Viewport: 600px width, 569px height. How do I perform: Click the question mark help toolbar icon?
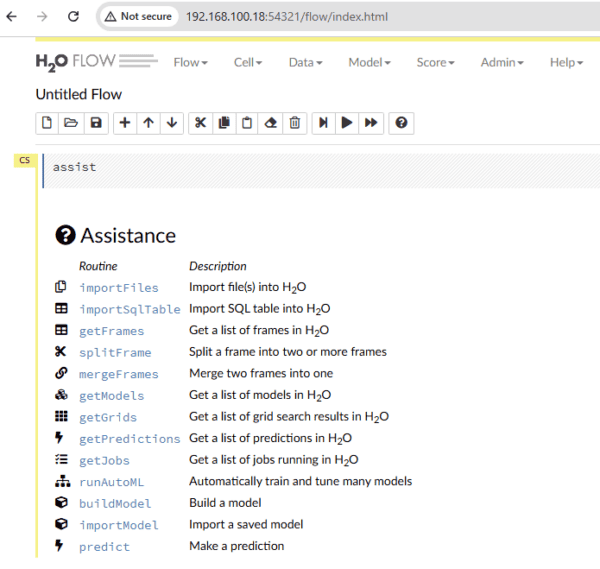click(x=401, y=123)
